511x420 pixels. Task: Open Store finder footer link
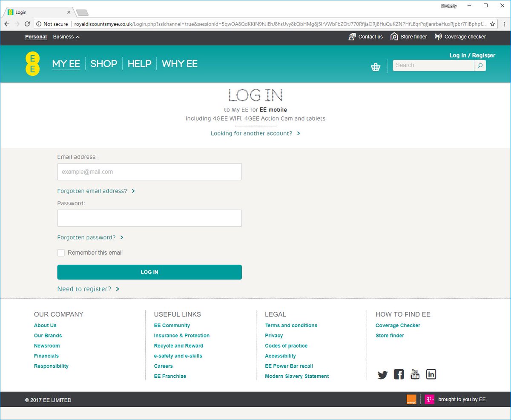pyautogui.click(x=390, y=336)
